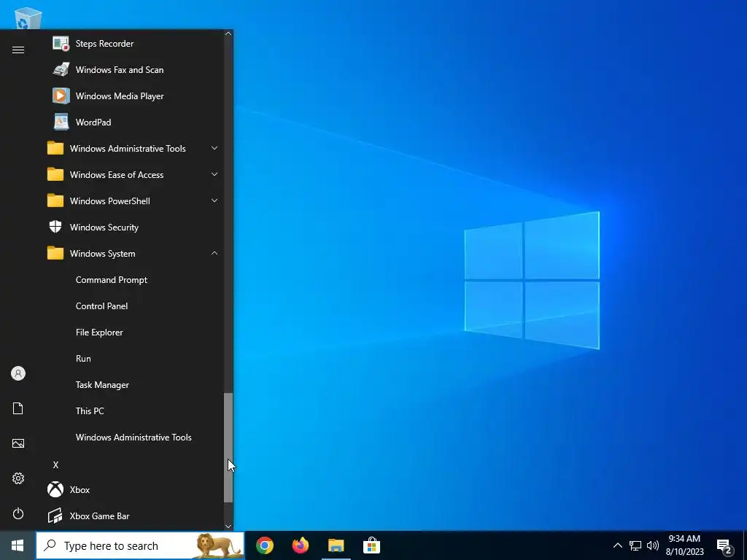This screenshot has width=747, height=560.
Task: Open Run entry
Action: pyautogui.click(x=83, y=358)
